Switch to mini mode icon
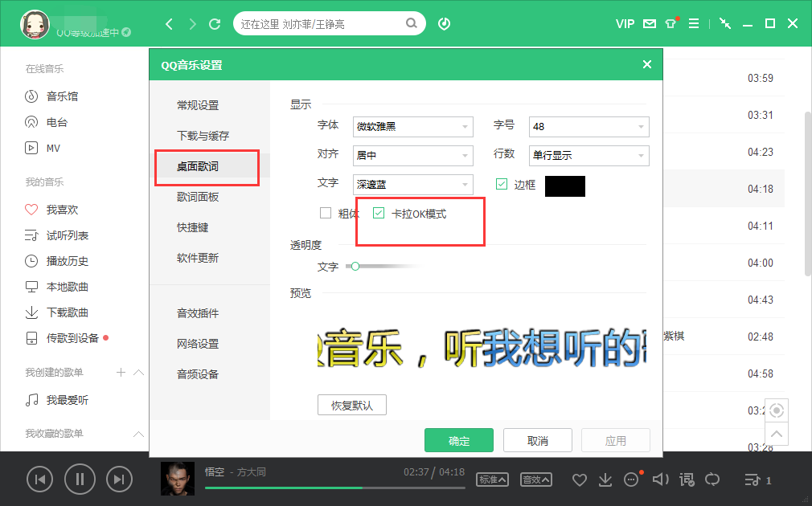The width and height of the screenshot is (812, 506). [725, 24]
